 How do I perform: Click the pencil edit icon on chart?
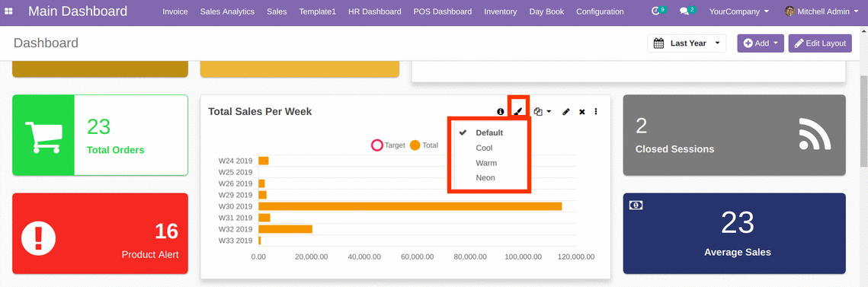point(565,112)
